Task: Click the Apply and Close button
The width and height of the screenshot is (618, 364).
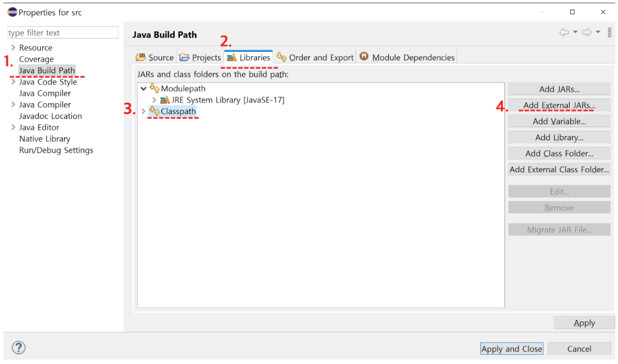Action: [512, 349]
